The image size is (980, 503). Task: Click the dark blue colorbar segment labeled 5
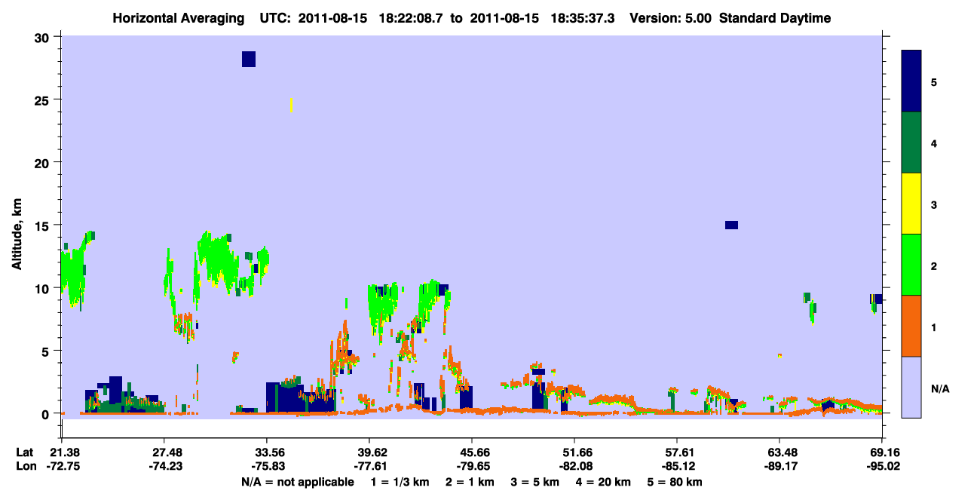pos(911,81)
